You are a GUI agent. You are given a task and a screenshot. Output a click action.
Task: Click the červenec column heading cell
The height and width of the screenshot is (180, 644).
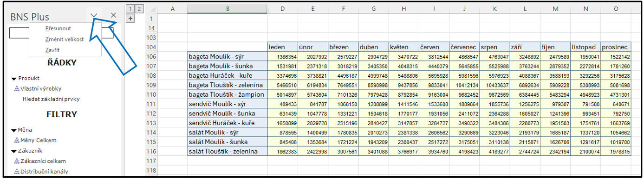(x=465, y=47)
